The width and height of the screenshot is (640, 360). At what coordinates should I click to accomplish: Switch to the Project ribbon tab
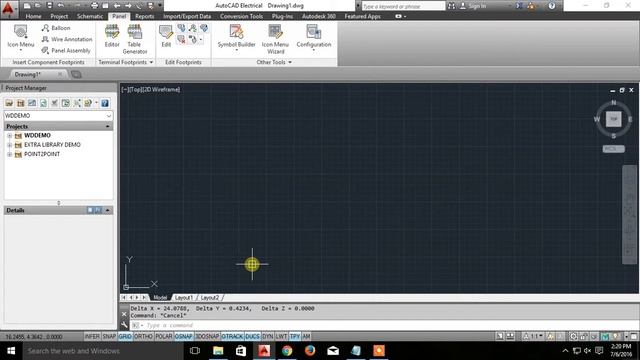(59, 16)
